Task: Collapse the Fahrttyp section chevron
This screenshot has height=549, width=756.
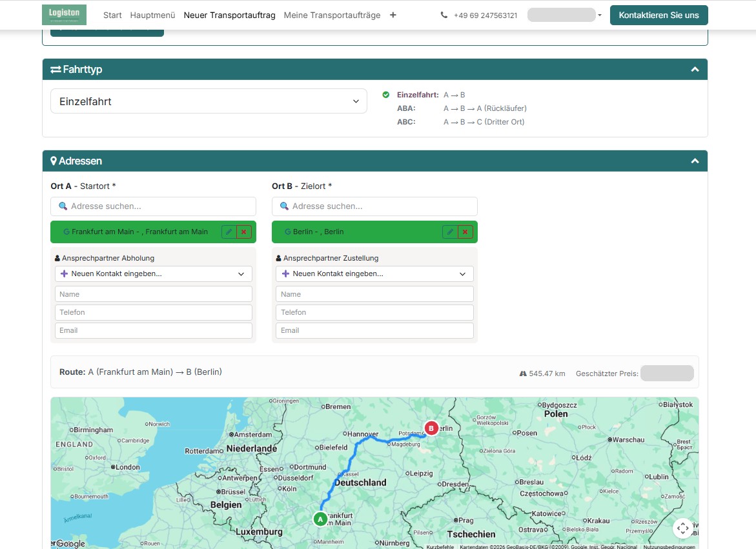Action: click(695, 69)
